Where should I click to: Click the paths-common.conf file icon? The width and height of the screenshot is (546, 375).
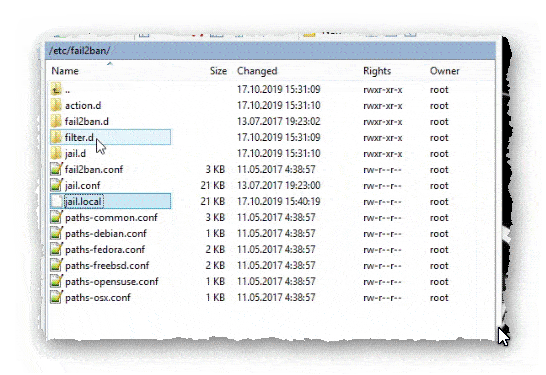coord(56,217)
